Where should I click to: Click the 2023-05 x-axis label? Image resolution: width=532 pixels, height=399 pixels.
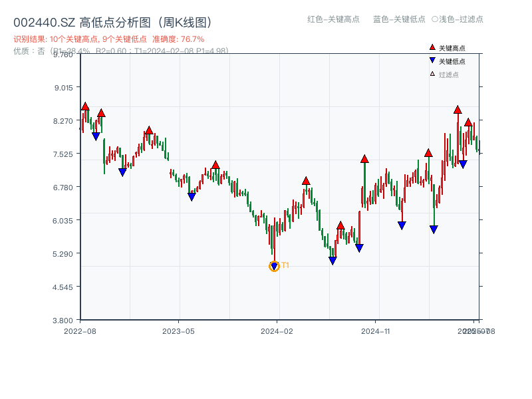178,331
